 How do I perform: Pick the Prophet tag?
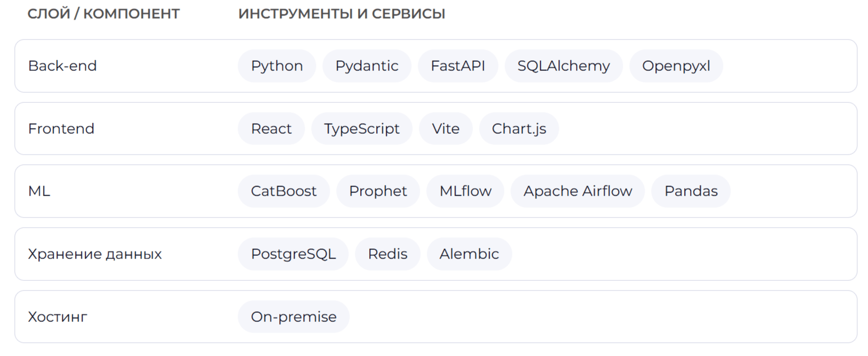(x=378, y=191)
